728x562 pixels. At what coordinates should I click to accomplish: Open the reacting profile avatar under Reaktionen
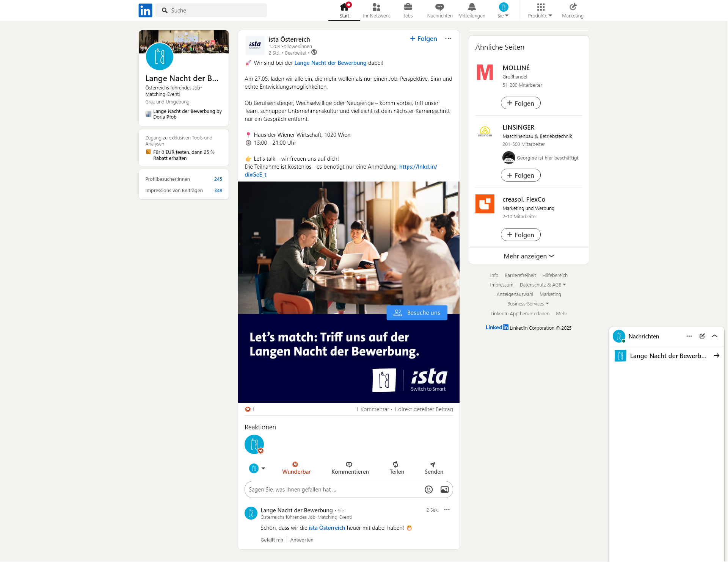click(x=254, y=444)
